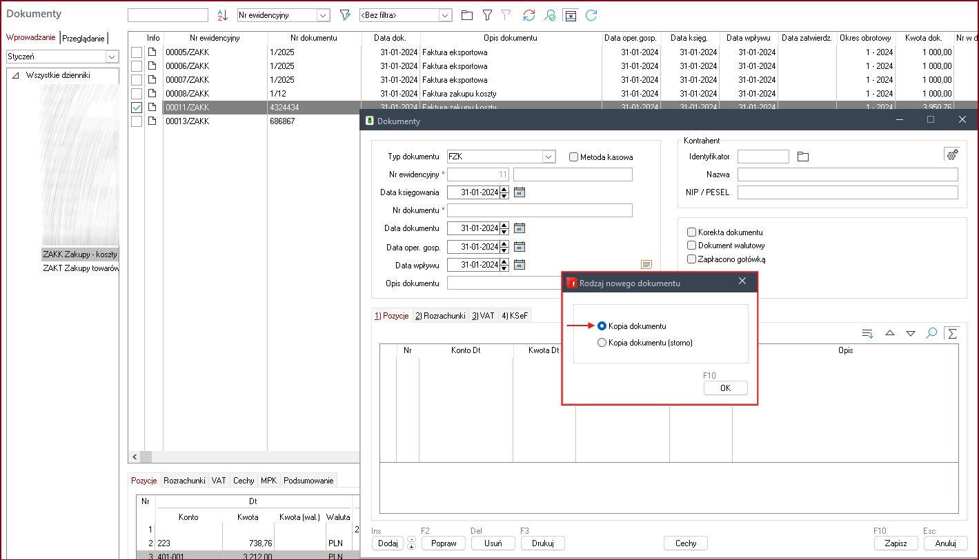Confirm dialog with OK button
Viewport: 979px width, 560px height.
[x=725, y=388]
